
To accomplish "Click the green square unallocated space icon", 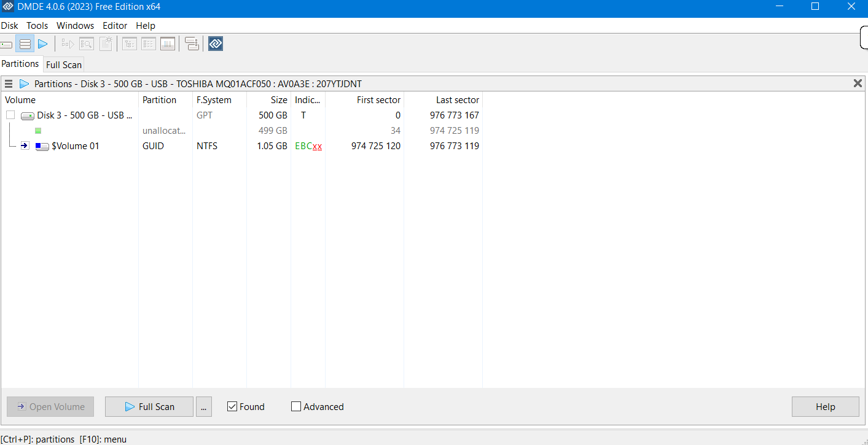I will click(x=38, y=131).
